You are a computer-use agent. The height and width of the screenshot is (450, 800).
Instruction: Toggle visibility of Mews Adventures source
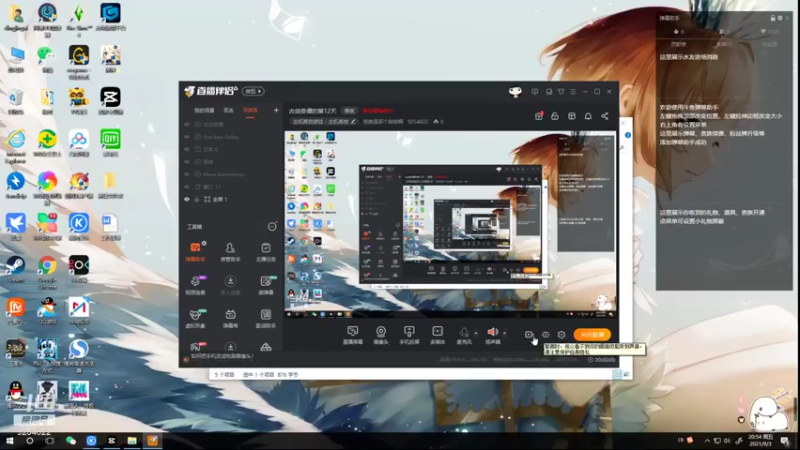tap(187, 174)
